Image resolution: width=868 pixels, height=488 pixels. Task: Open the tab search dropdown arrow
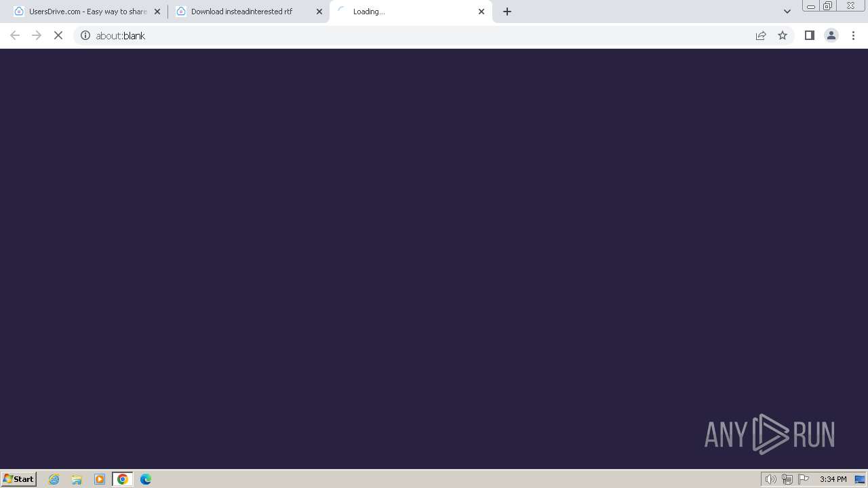(787, 12)
